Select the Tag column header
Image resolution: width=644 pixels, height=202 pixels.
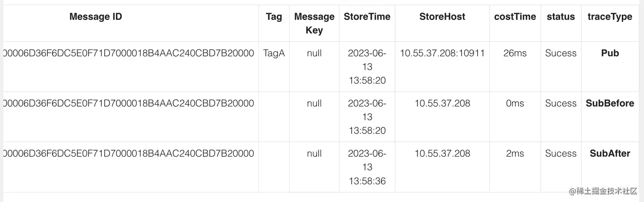point(274,17)
